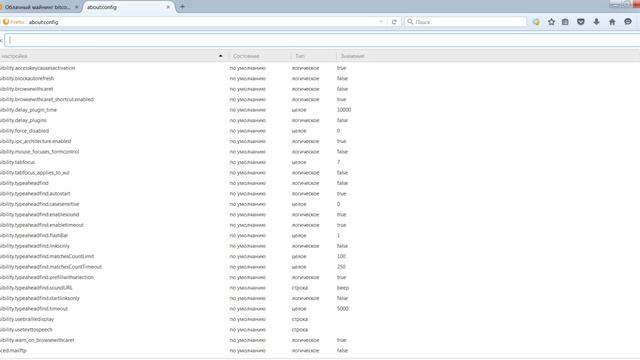The width and height of the screenshot is (640, 360).
Task: Select the usetexttospeech preference row
Action: click(x=320, y=330)
